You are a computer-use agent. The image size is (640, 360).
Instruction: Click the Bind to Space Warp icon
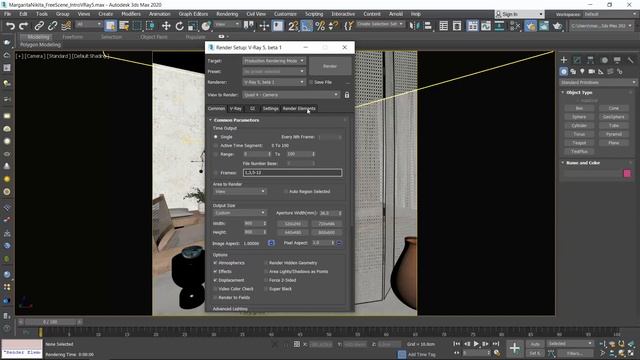tap(66, 26)
